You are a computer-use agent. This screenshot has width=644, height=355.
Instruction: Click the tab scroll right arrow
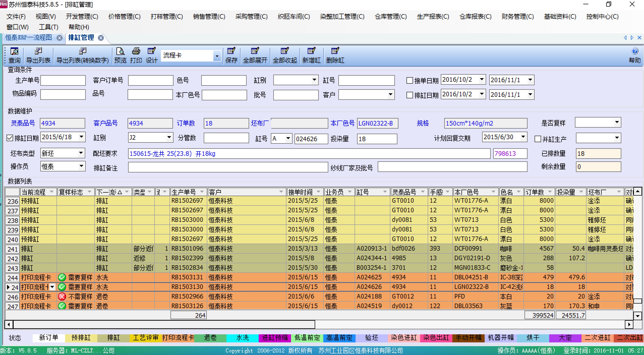click(632, 38)
